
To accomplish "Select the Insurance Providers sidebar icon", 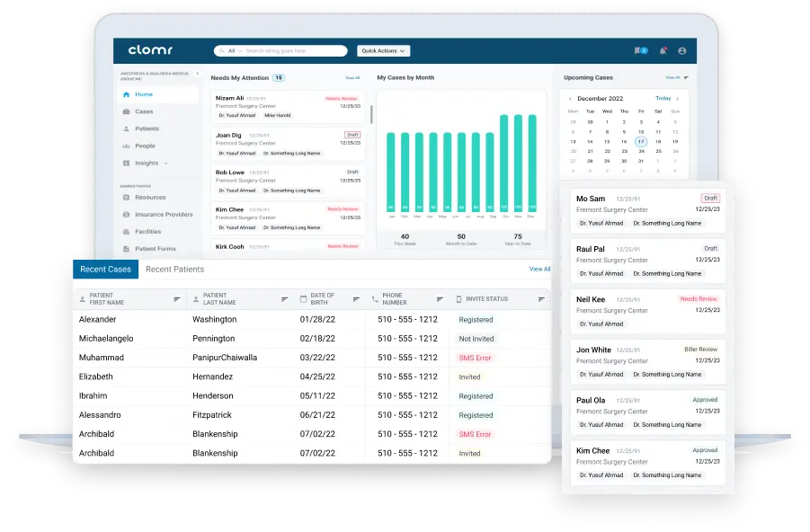I will tap(127, 215).
